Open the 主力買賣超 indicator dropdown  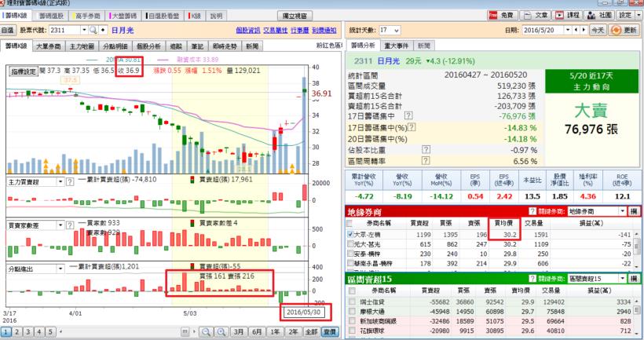click(60, 181)
